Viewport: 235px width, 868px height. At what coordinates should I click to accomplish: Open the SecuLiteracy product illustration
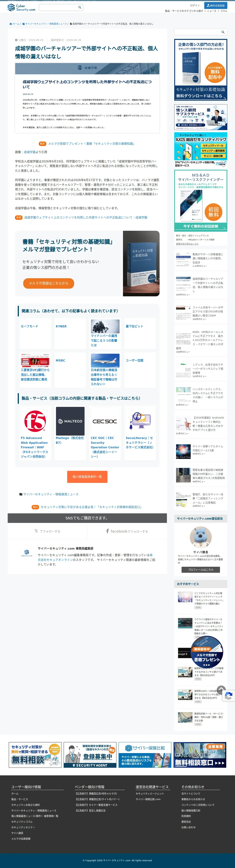tap(140, 421)
